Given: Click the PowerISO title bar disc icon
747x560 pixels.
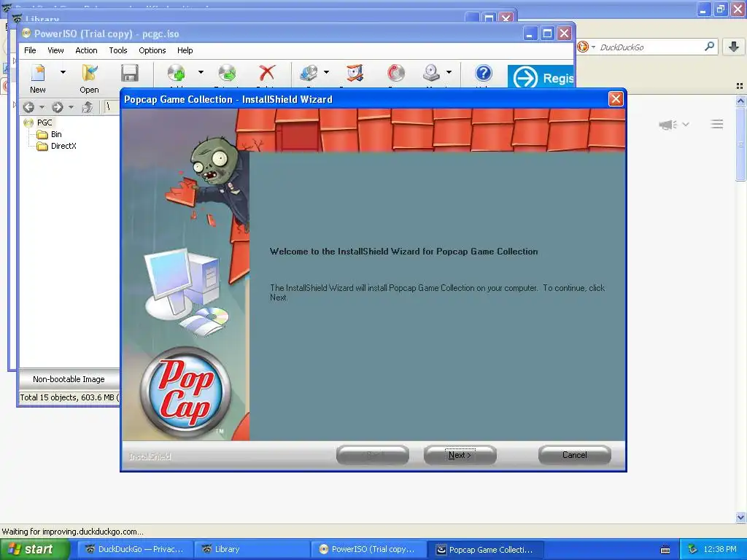Looking at the screenshot, I should click(x=26, y=34).
